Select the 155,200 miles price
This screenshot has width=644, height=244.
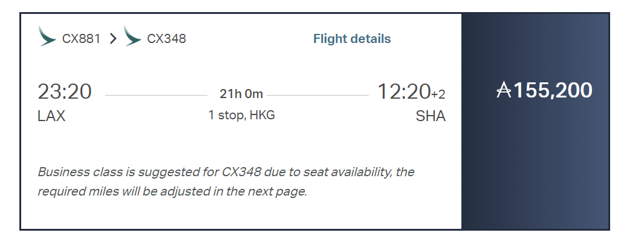[x=553, y=91]
